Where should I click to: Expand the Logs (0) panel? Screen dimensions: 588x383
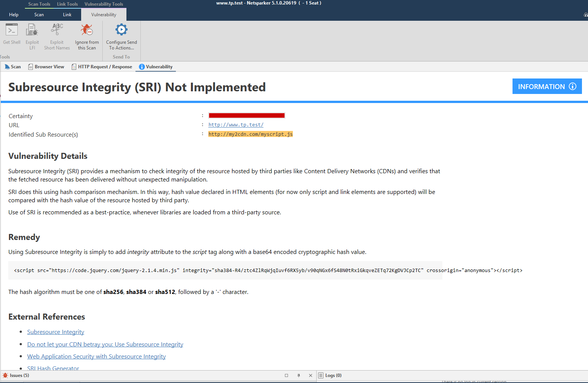pos(334,375)
